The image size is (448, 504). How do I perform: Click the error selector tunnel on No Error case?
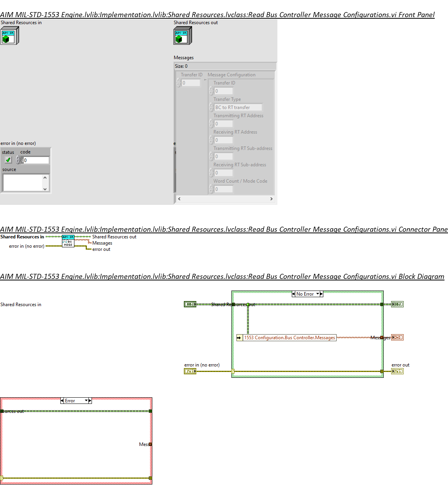(233, 371)
